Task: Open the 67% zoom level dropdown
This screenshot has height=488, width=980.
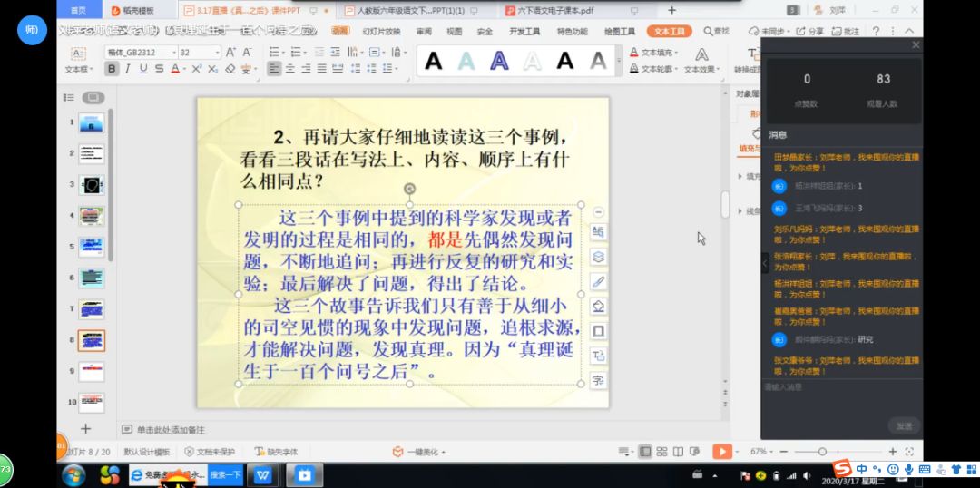Action: click(762, 451)
